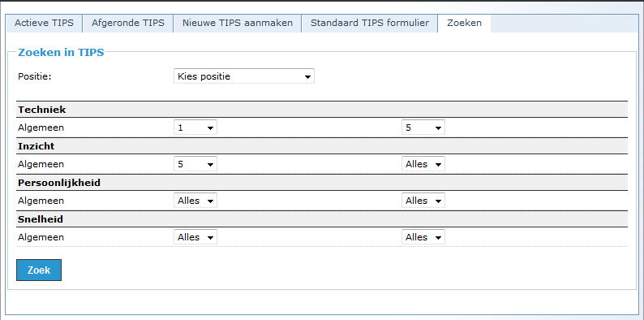Open the Kies positie dropdown

click(244, 76)
